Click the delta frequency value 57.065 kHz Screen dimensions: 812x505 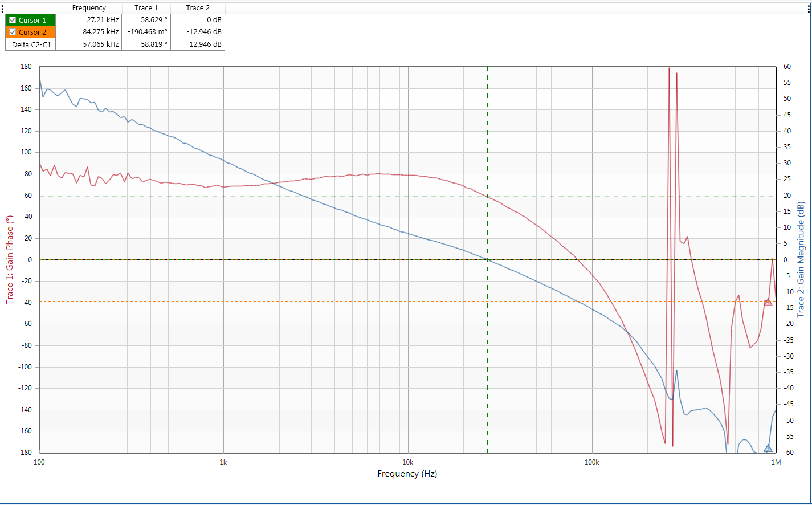click(101, 44)
